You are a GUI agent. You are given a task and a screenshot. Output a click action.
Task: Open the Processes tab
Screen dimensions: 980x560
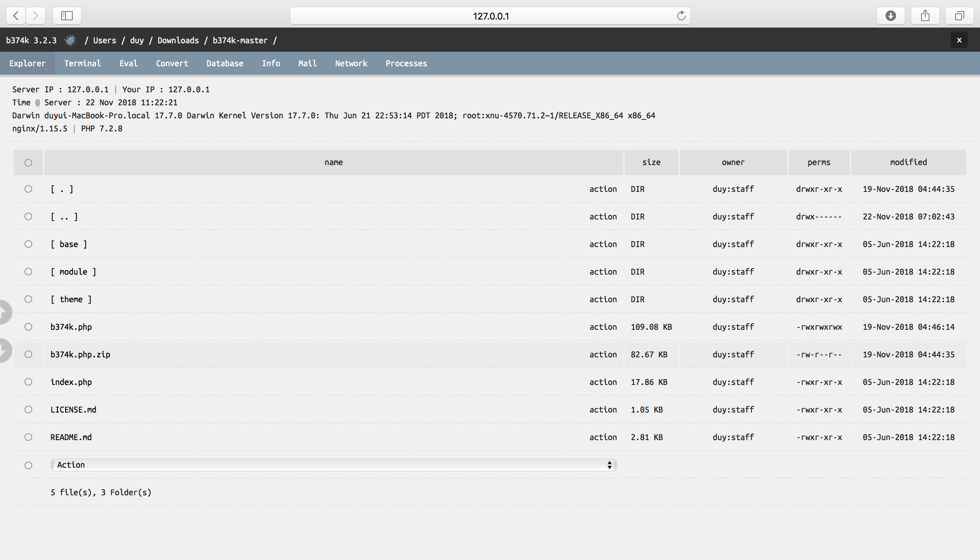pos(406,63)
